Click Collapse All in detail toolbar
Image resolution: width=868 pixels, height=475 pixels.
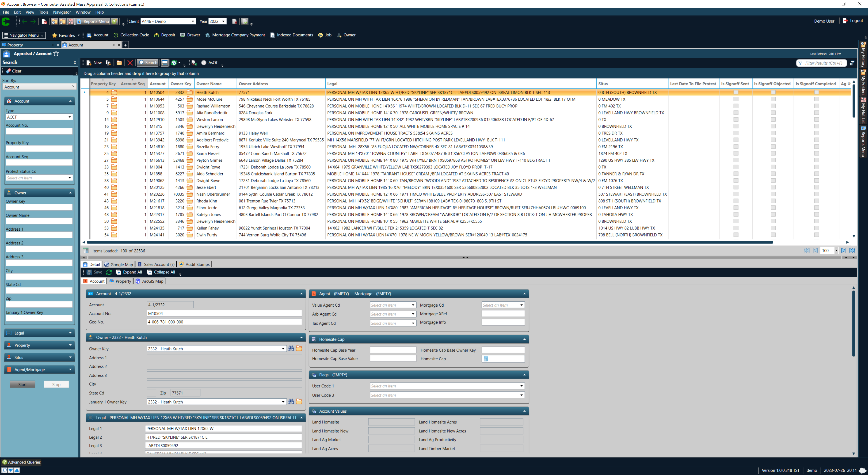[161, 272]
